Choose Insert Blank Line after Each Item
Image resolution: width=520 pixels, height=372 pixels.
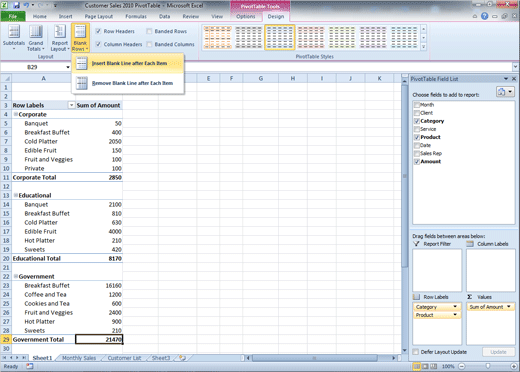tap(128, 63)
